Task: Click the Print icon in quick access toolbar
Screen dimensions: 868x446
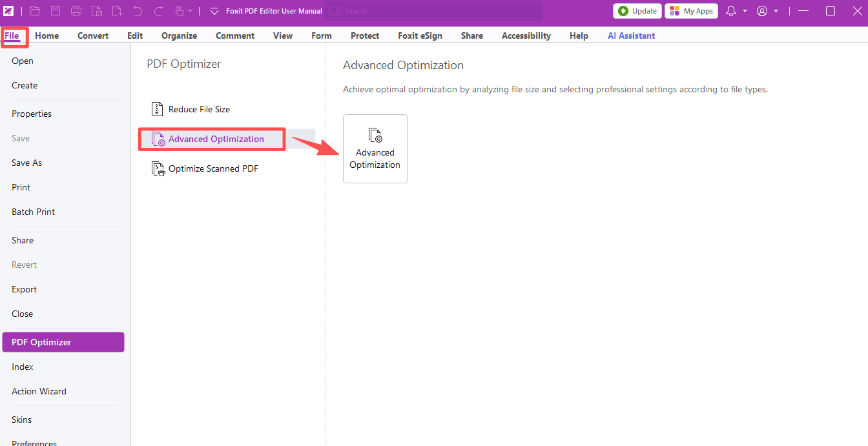Action: 76,11
